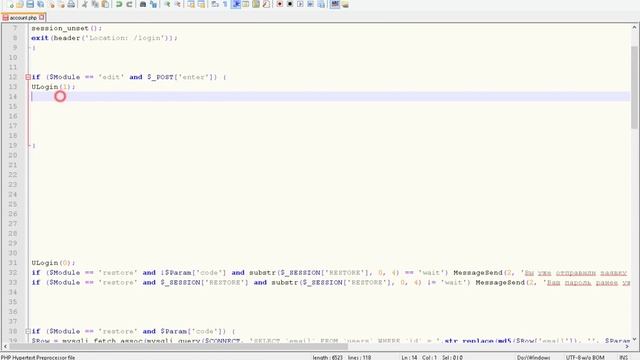
Task: Click the Paste clipboard toolbar icon
Action: [105, 4]
